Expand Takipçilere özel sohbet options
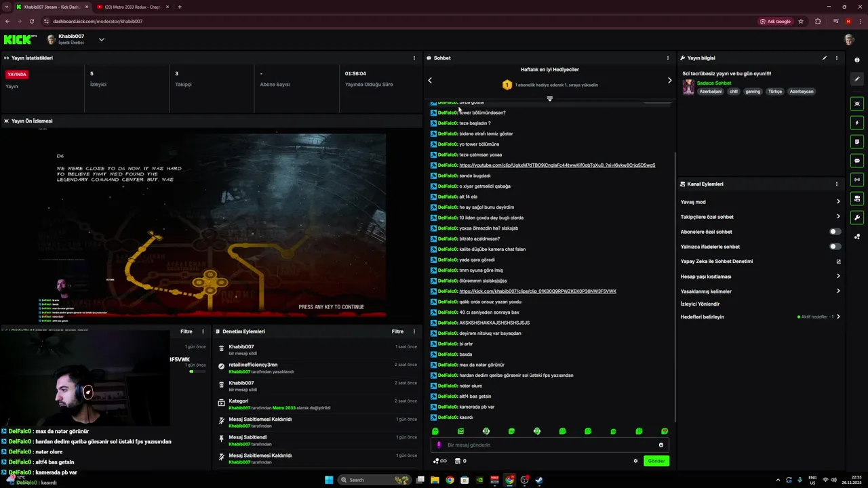The height and width of the screenshot is (488, 868). pyautogui.click(x=838, y=217)
